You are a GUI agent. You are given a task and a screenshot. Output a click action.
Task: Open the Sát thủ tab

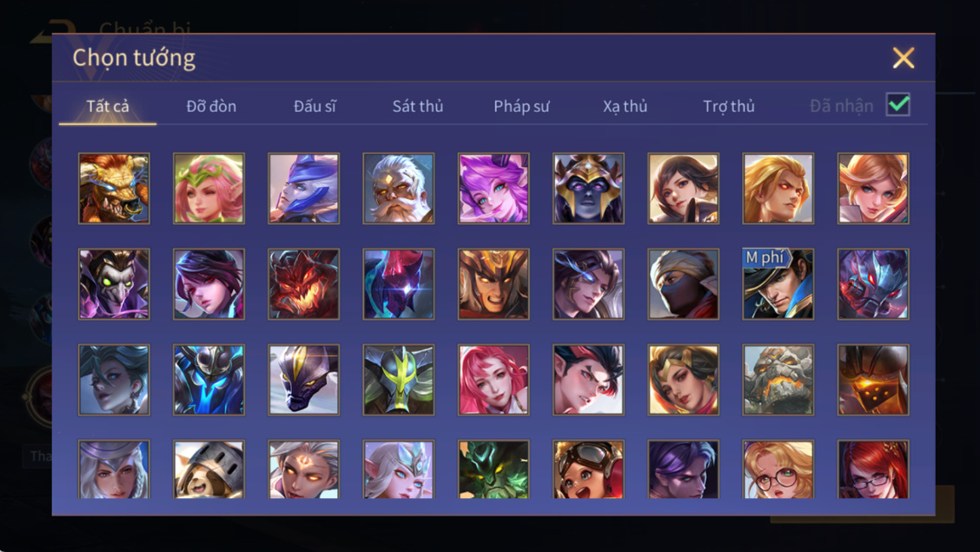coord(418,106)
